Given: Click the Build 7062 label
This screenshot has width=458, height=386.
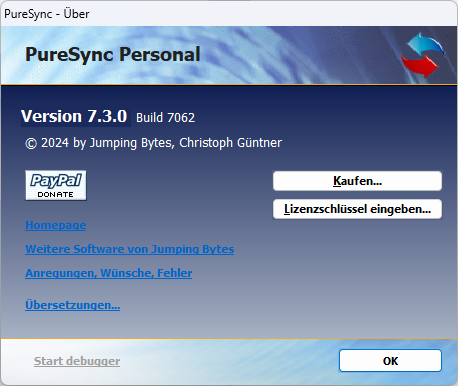Looking at the screenshot, I should point(165,118).
